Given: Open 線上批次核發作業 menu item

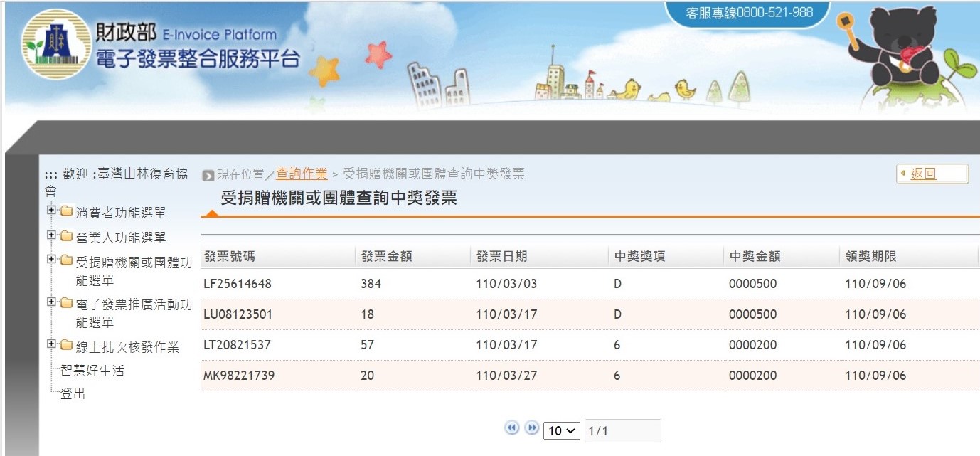Looking at the screenshot, I should [x=127, y=347].
